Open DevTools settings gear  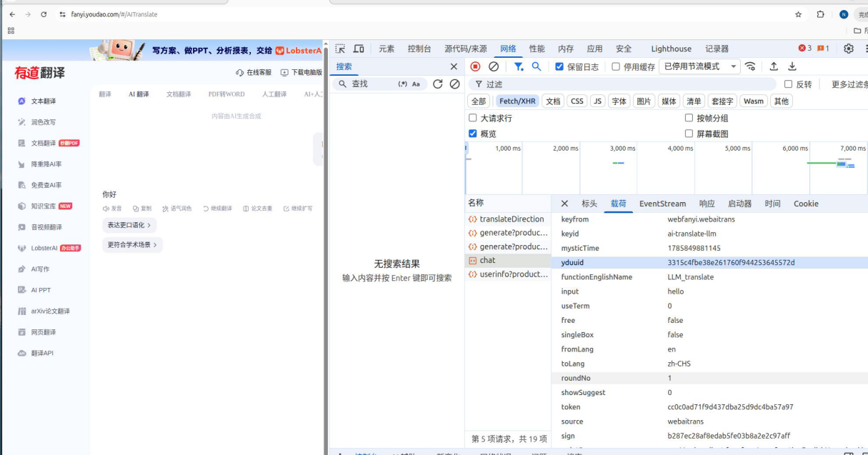849,49
